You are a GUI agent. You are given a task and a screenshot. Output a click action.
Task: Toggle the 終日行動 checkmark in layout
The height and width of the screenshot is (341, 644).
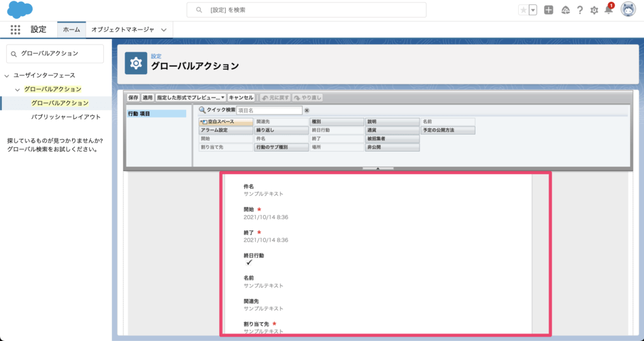pos(249,262)
